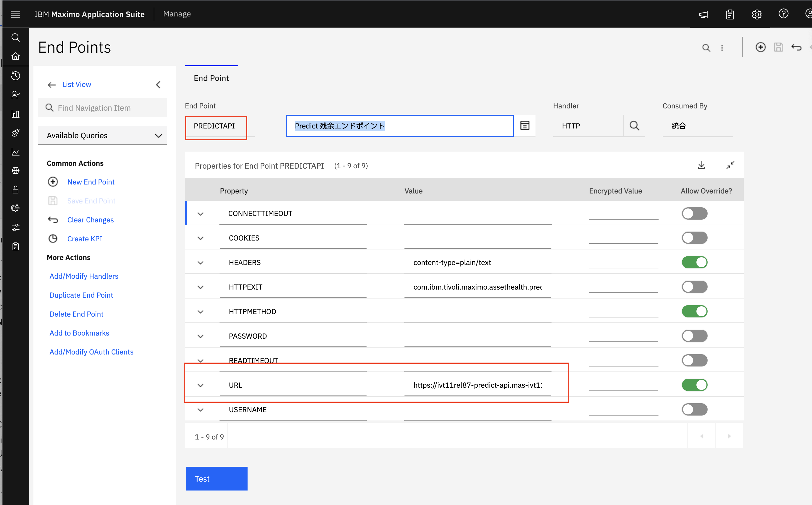Expand the CONNECTTIMEOUT row details
This screenshot has height=505, width=812.
(x=200, y=214)
